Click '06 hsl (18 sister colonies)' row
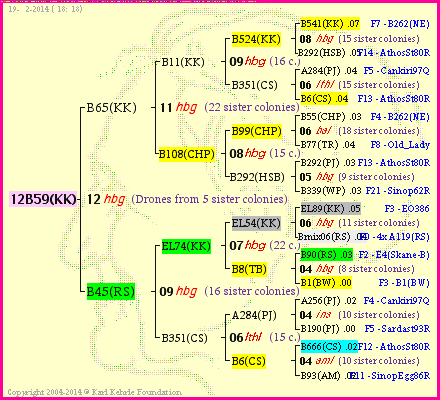This screenshot has width=440, height=400. (x=359, y=131)
